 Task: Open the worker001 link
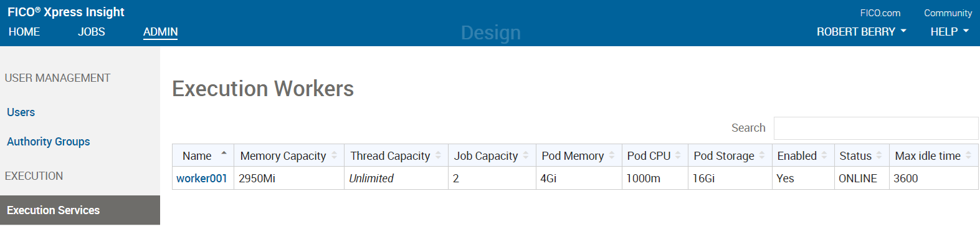click(x=202, y=179)
